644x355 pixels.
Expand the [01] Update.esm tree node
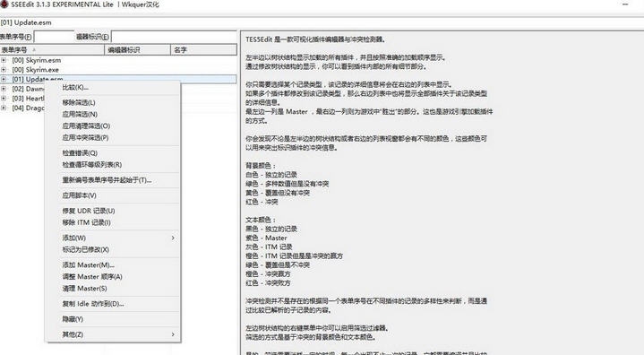click(x=4, y=79)
